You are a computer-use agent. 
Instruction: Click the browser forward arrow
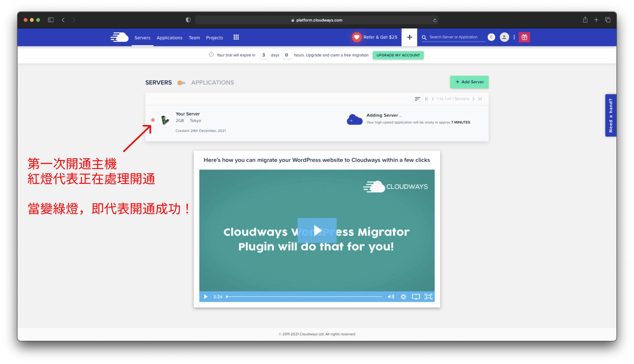(74, 20)
